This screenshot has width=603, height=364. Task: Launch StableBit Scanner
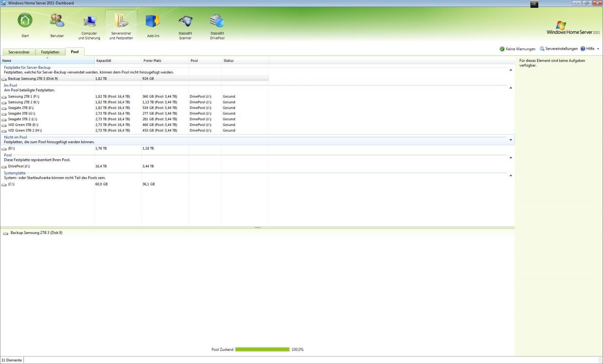pos(185,20)
